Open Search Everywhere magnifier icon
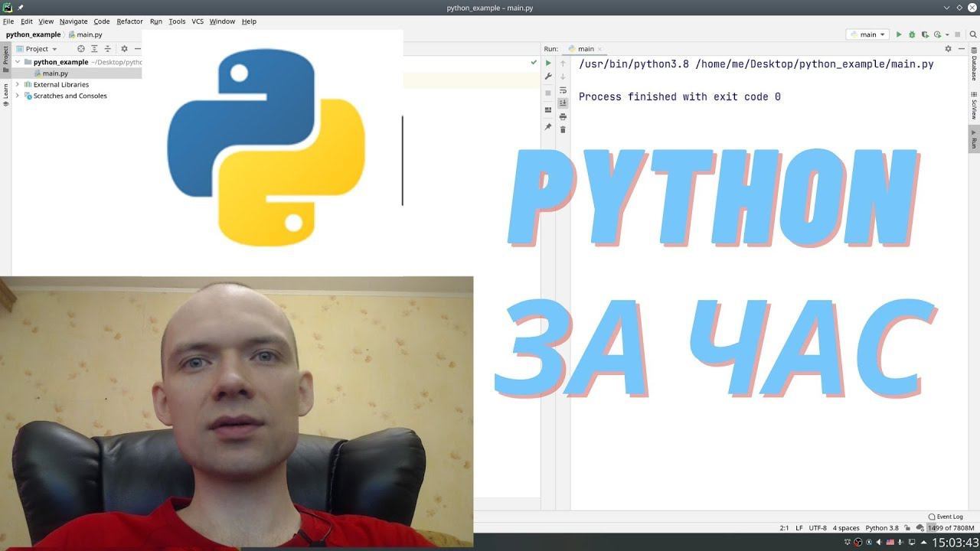 click(972, 34)
